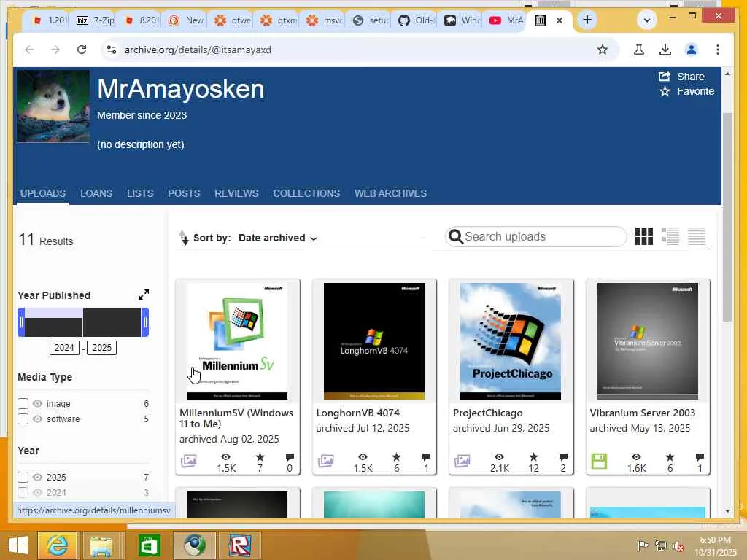Click the ProjectChicago title link
747x560 pixels.
(488, 413)
